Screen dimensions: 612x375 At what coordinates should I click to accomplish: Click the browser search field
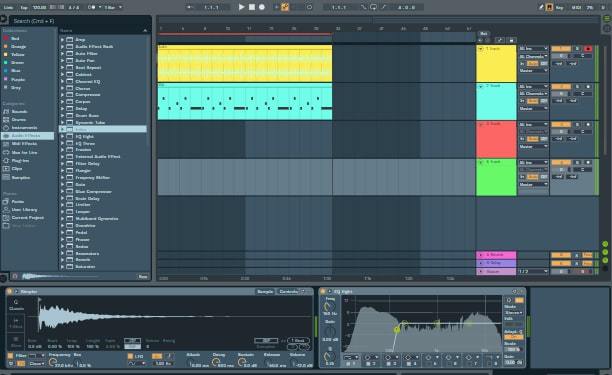[x=80, y=21]
